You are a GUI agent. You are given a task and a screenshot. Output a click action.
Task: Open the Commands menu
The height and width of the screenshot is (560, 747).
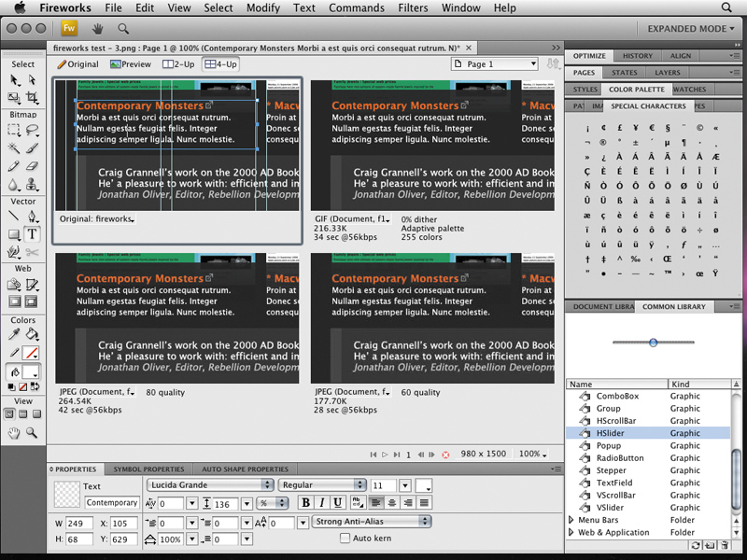coord(357,7)
